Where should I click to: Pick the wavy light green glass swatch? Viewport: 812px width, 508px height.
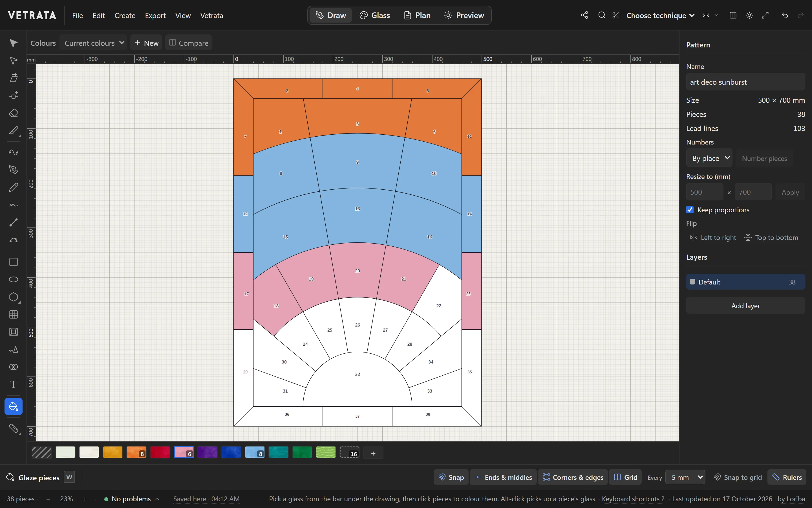(x=326, y=452)
